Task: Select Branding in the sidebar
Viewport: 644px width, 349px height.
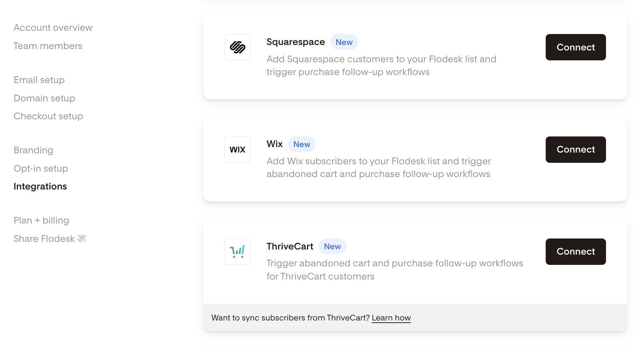Action: click(x=33, y=150)
